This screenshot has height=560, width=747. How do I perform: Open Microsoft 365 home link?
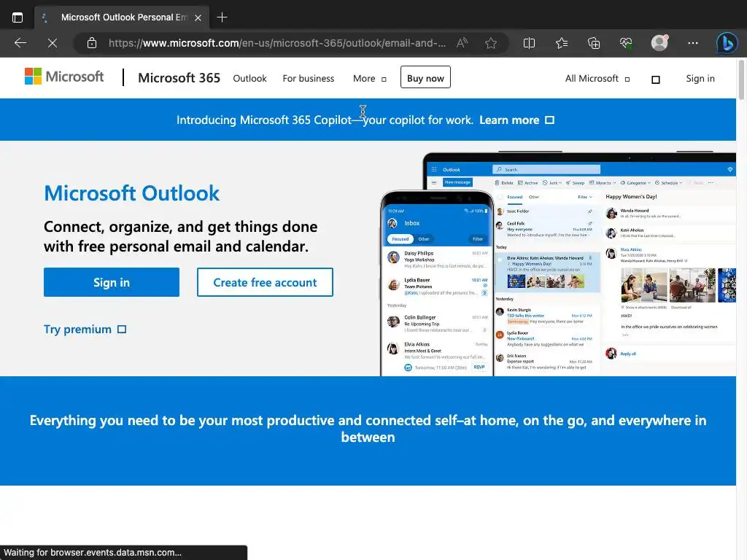[179, 77]
